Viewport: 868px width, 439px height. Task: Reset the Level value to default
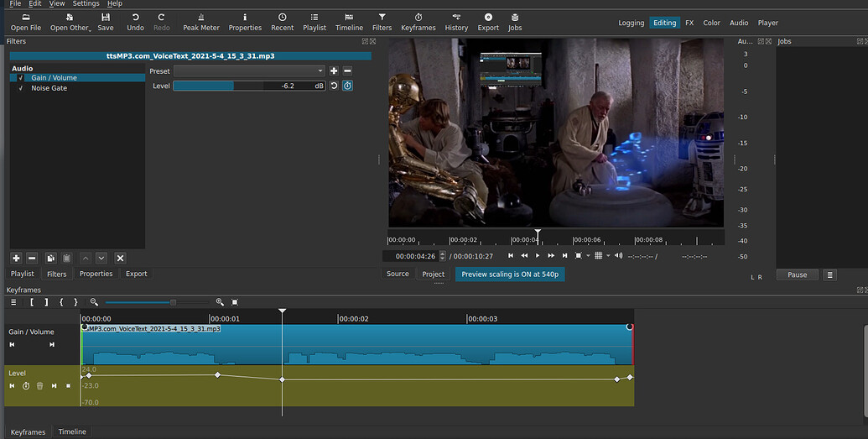click(x=334, y=86)
